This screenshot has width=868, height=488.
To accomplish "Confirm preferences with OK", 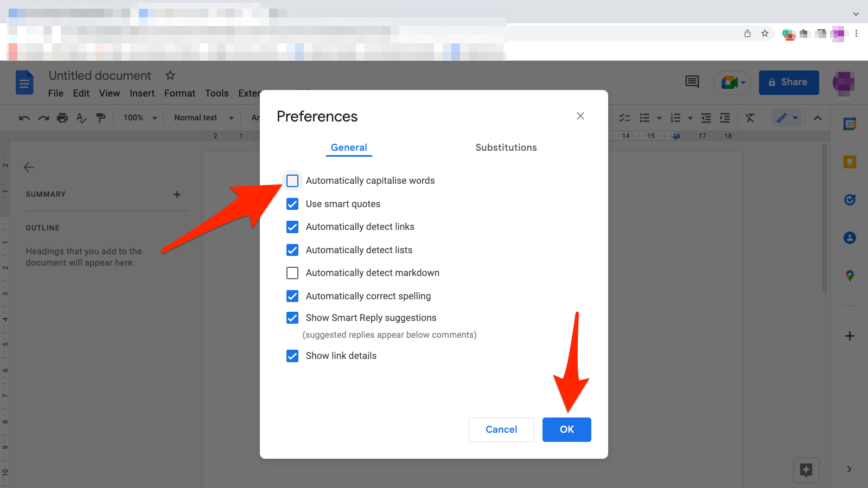I will click(x=566, y=429).
